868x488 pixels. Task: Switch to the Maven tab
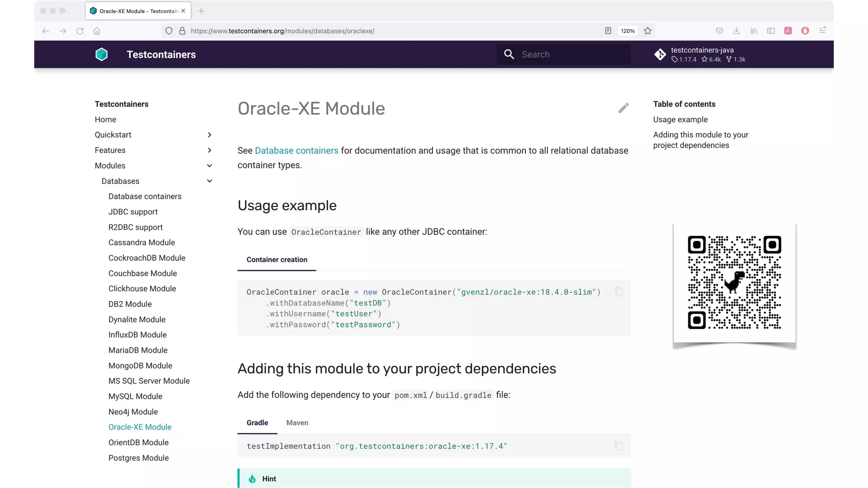coord(297,423)
